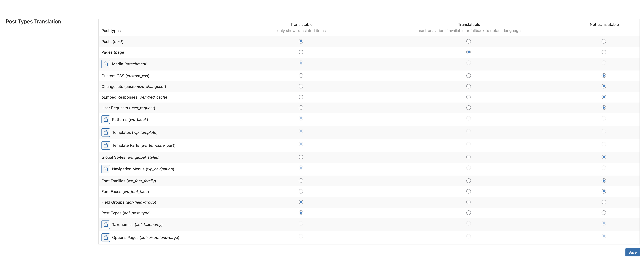Set User Requests to only show translated items
The height and width of the screenshot is (257, 644).
pyautogui.click(x=301, y=108)
